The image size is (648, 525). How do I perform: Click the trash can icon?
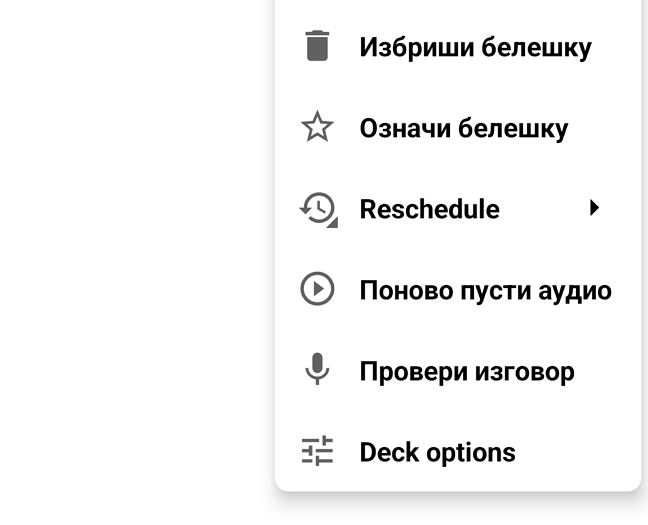[317, 47]
